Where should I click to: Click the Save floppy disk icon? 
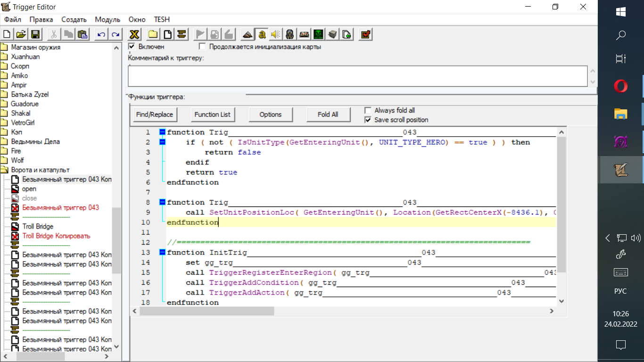click(35, 34)
